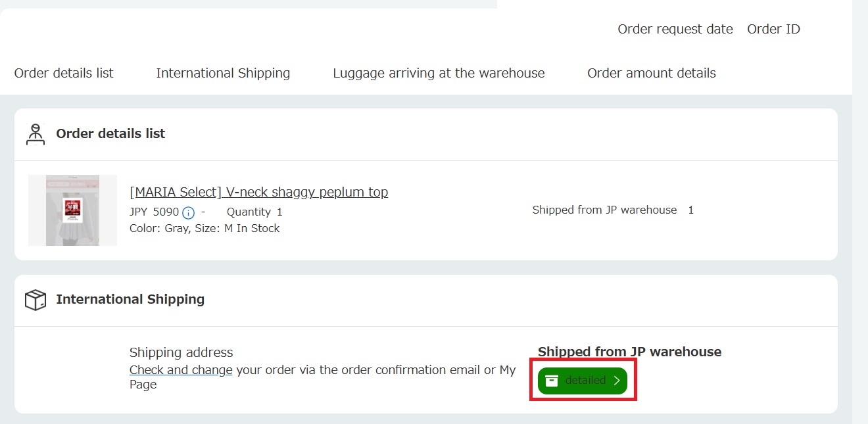The height and width of the screenshot is (424, 868).
Task: Click the Quantity 1 text
Action: click(x=254, y=212)
